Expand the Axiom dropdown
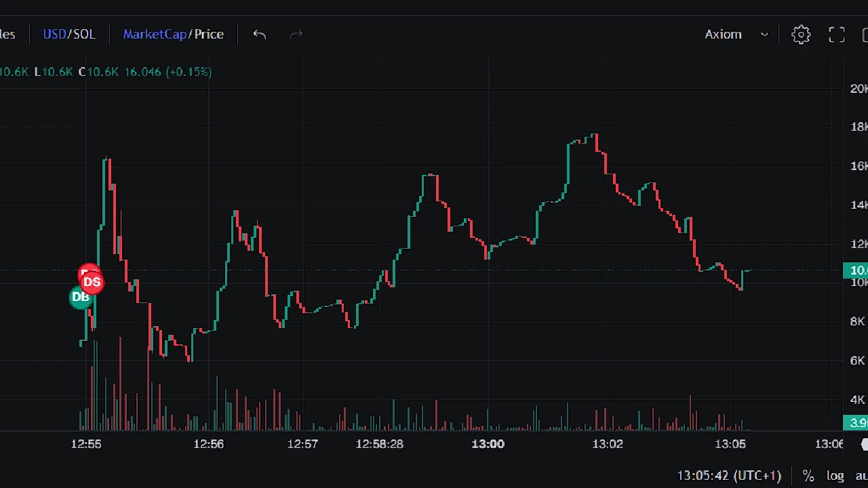This screenshot has width=868, height=488. point(736,35)
